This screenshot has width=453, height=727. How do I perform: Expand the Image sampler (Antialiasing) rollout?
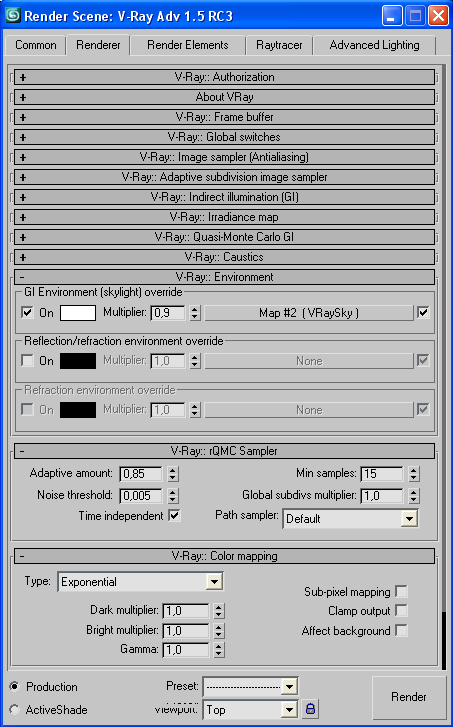224,157
